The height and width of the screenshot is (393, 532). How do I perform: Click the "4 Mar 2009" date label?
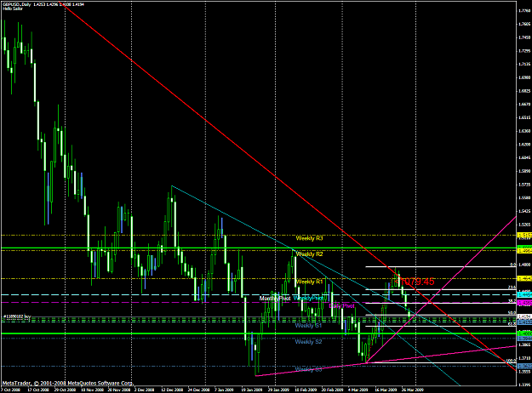[358, 390]
